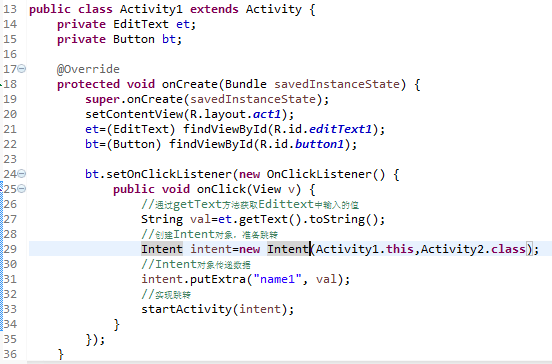Click startActivity on line 33
Image resolution: width=552 pixels, height=364 pixels.
coord(186,309)
